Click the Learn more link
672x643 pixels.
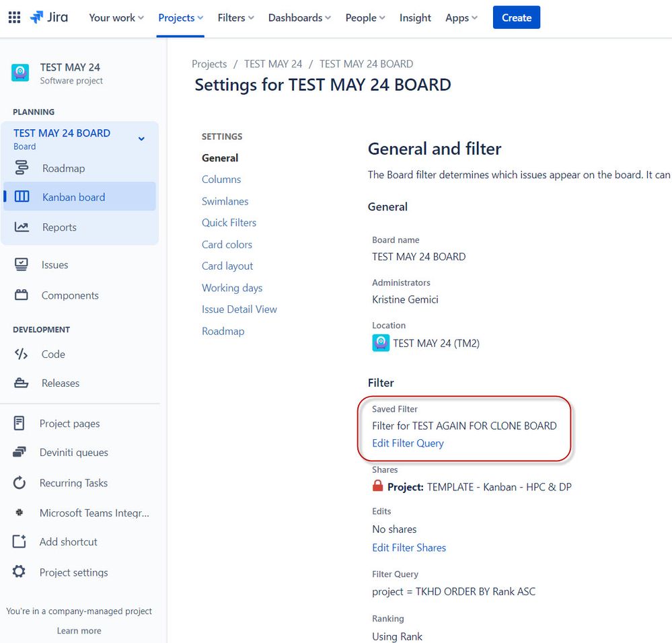(x=79, y=631)
